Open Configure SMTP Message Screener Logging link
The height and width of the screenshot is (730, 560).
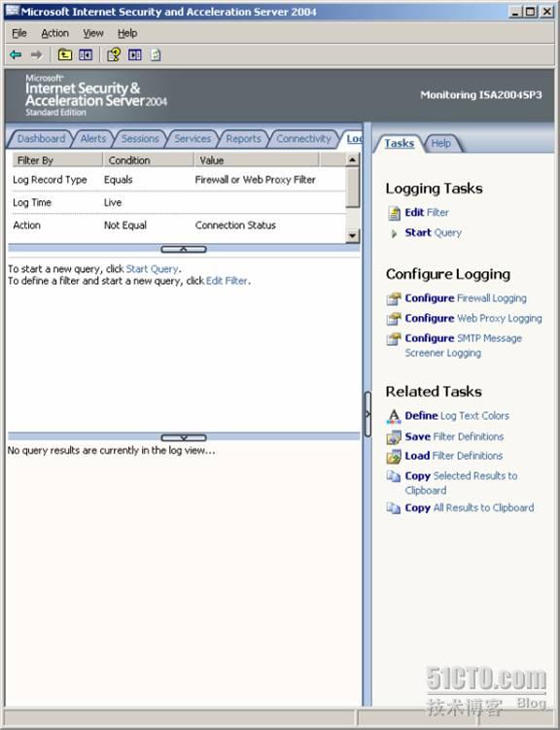point(463,345)
